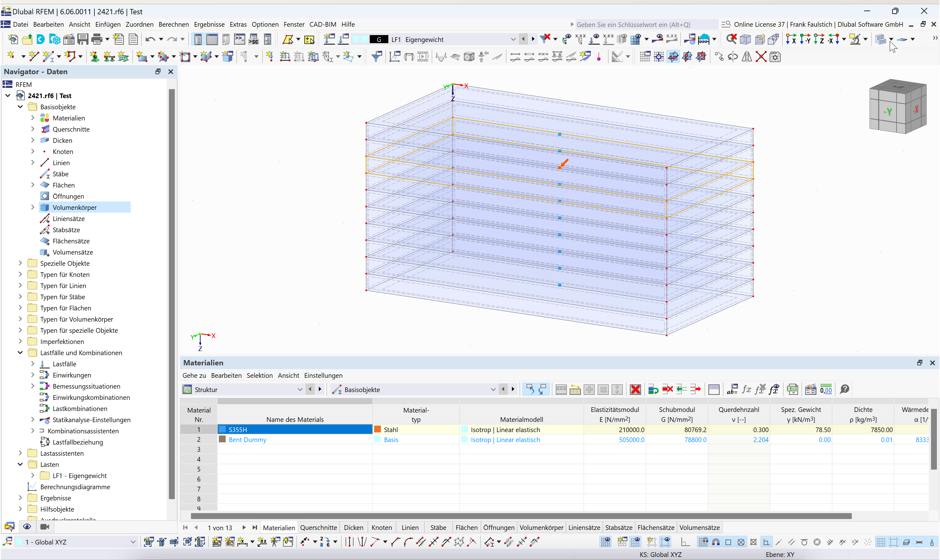Collapse the Basisobjekte tree node

20,107
